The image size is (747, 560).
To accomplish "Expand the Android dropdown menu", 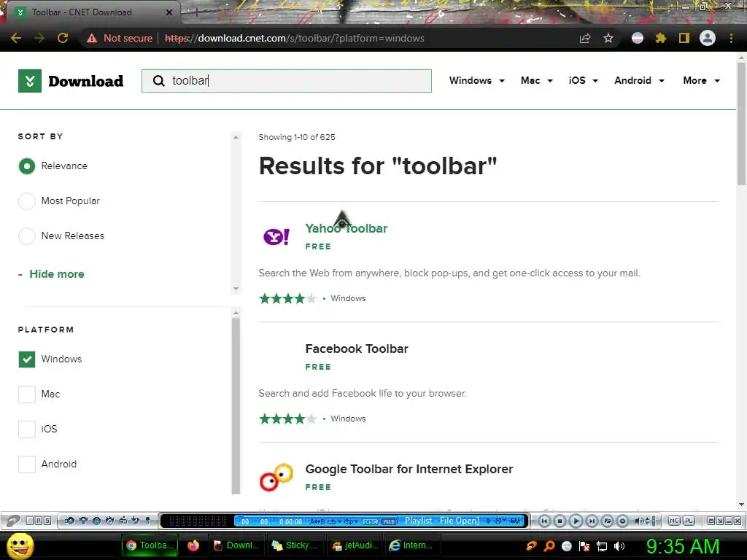I will point(639,80).
